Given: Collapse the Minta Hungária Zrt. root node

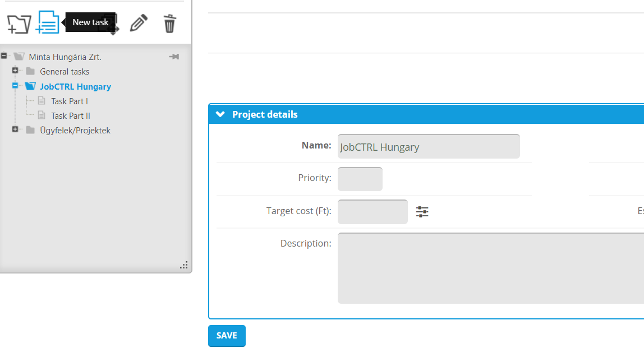Looking at the screenshot, I should pos(4,56).
